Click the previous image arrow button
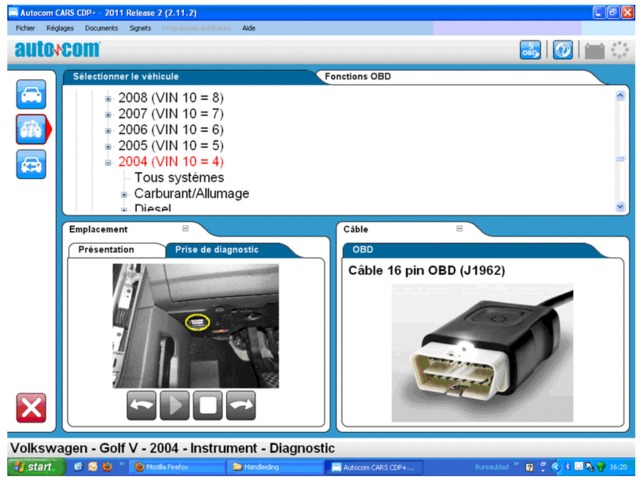This screenshot has height=480, width=640. click(141, 405)
